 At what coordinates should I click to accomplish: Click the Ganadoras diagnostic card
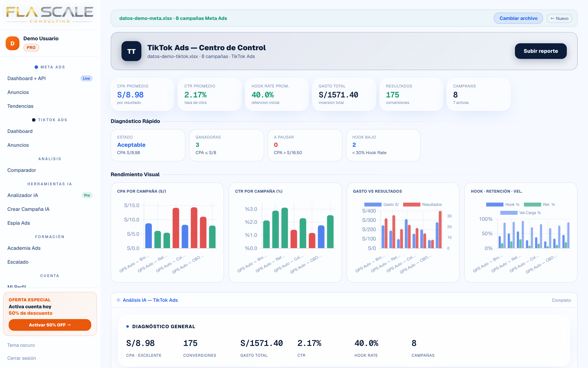click(x=227, y=145)
